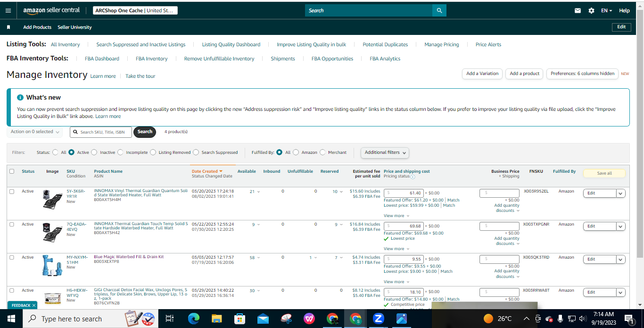Screen dimensions: 644x328
Task: Click the microphone tray icon
Action: (x=560, y=319)
